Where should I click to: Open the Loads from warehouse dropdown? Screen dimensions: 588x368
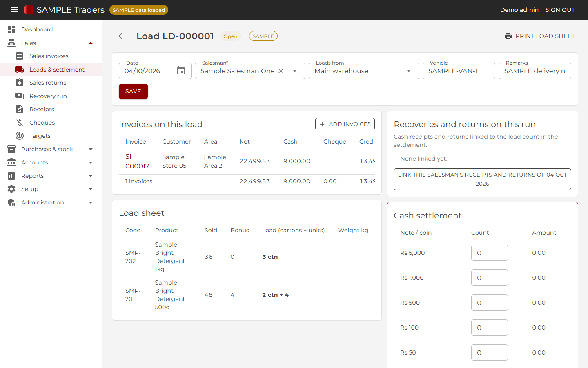[x=409, y=71]
